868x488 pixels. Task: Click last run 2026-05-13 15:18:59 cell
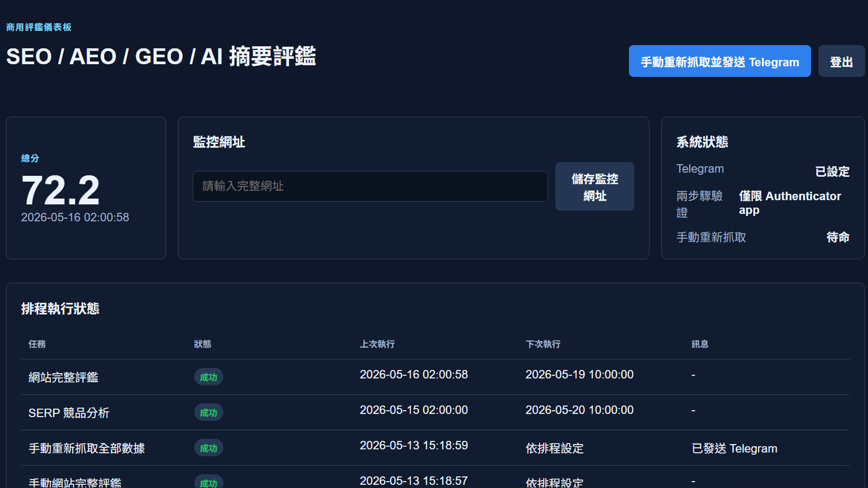(414, 446)
